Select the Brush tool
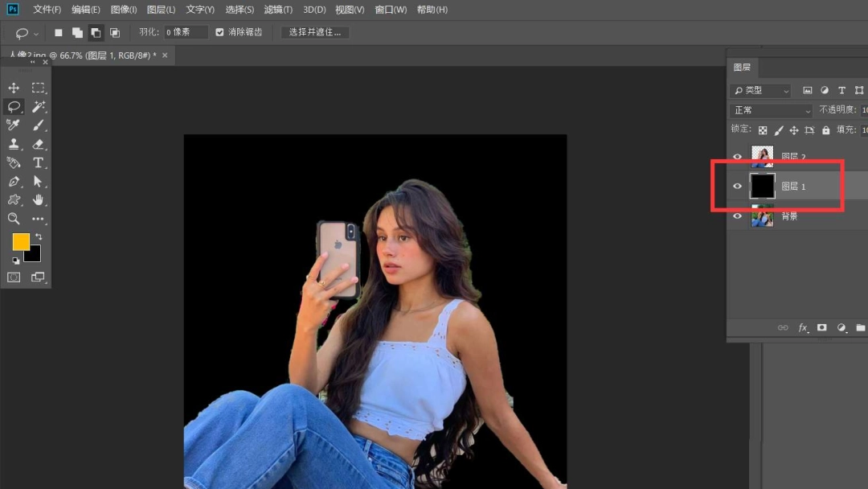This screenshot has height=489, width=868. click(38, 125)
